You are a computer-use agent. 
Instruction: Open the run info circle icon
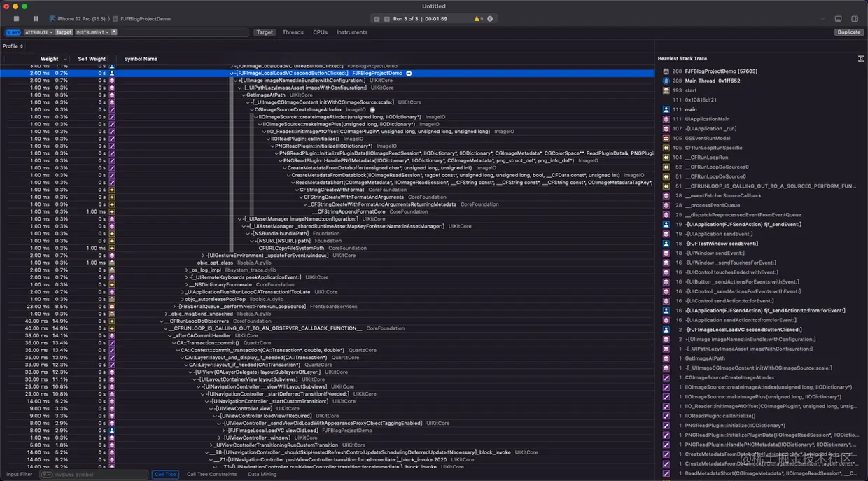point(489,19)
